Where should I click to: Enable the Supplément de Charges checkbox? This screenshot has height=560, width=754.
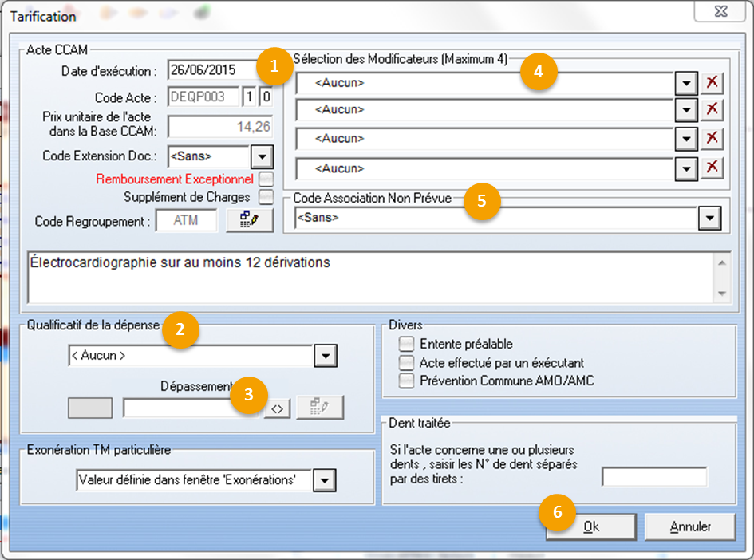(266, 196)
